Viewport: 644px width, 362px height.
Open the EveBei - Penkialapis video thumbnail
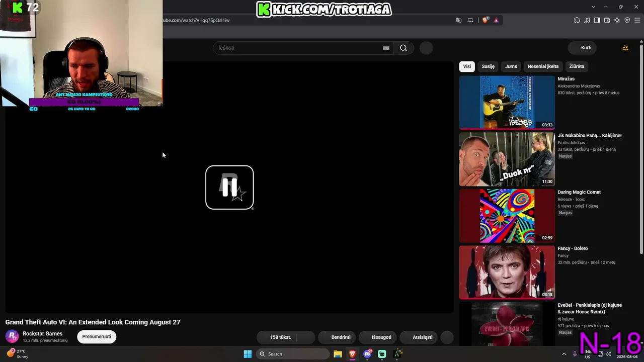pos(507,324)
